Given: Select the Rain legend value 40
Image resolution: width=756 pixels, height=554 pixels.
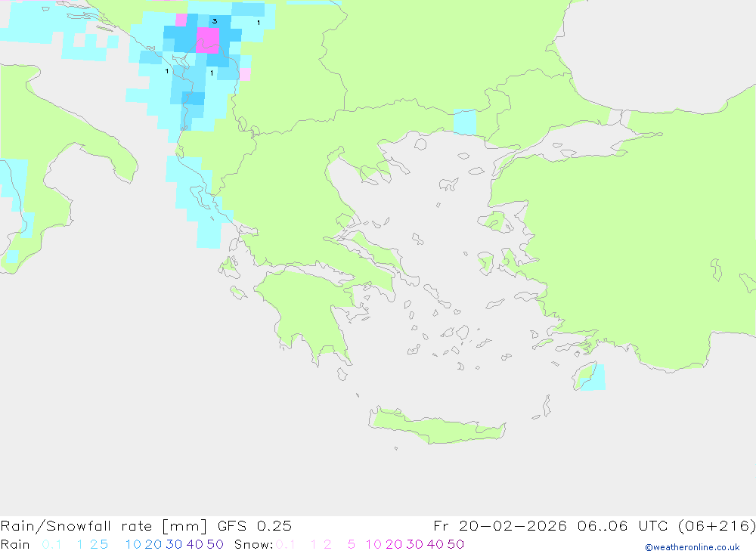Looking at the screenshot, I should click(x=195, y=544).
